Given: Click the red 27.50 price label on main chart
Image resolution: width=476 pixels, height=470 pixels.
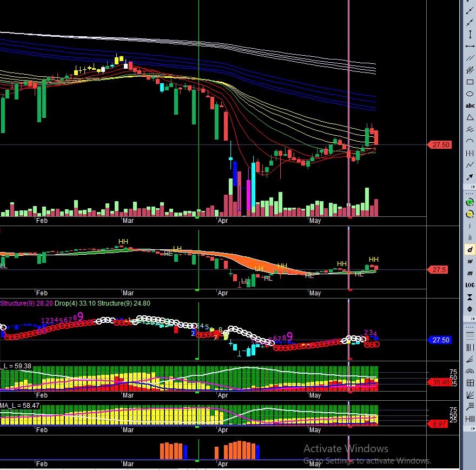Looking at the screenshot, I should (440, 145).
